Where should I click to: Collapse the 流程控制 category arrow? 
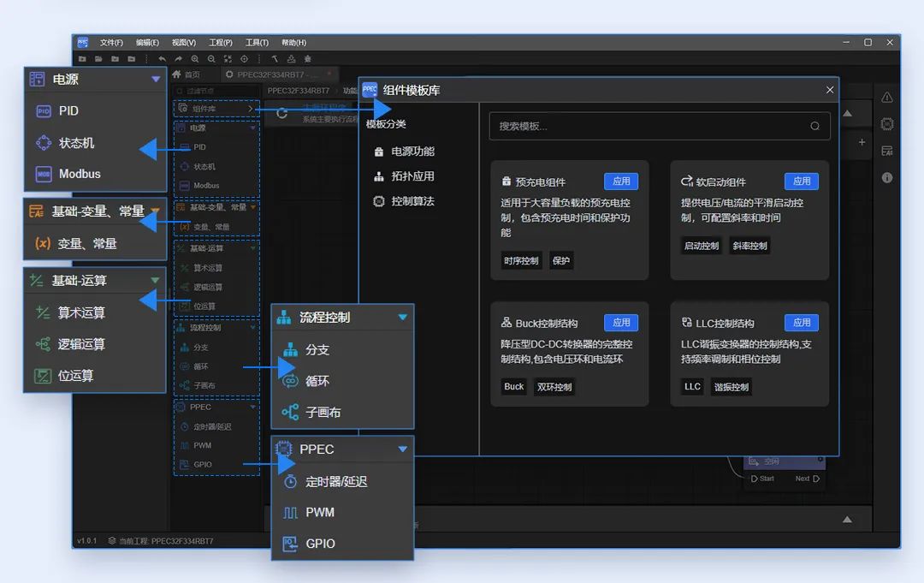[x=402, y=317]
